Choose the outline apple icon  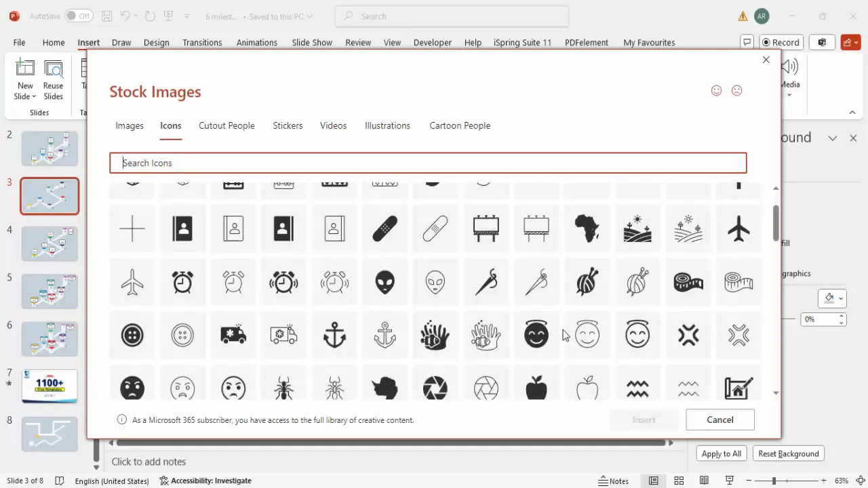click(587, 388)
